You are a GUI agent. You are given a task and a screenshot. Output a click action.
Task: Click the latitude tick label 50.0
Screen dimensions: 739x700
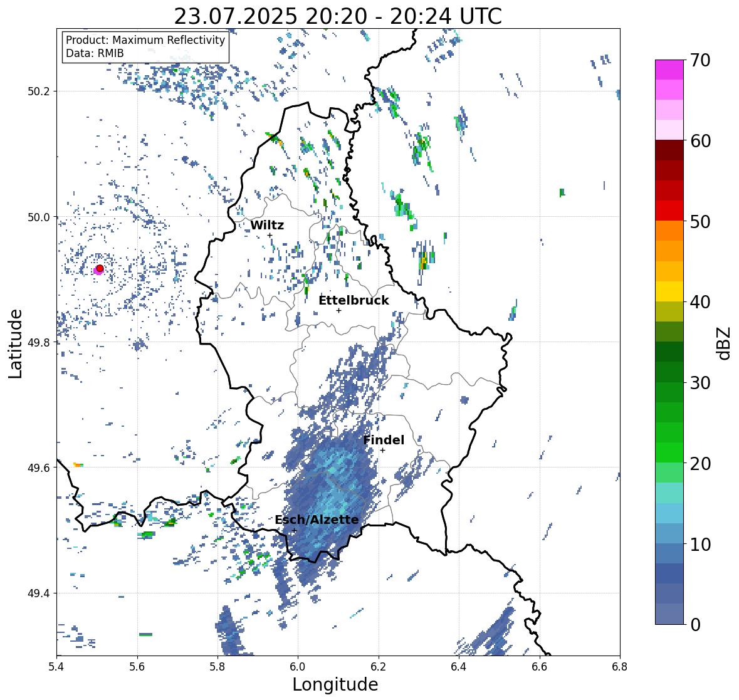coord(39,217)
